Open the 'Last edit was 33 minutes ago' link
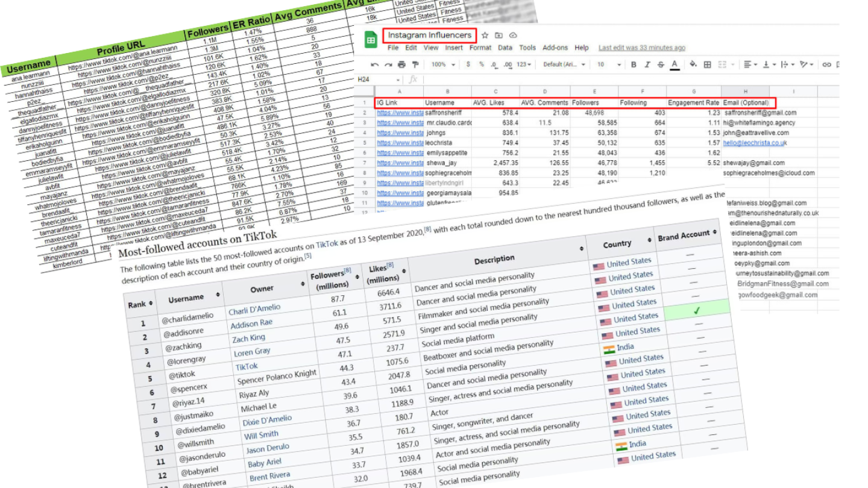The image size is (868, 488). click(x=642, y=48)
